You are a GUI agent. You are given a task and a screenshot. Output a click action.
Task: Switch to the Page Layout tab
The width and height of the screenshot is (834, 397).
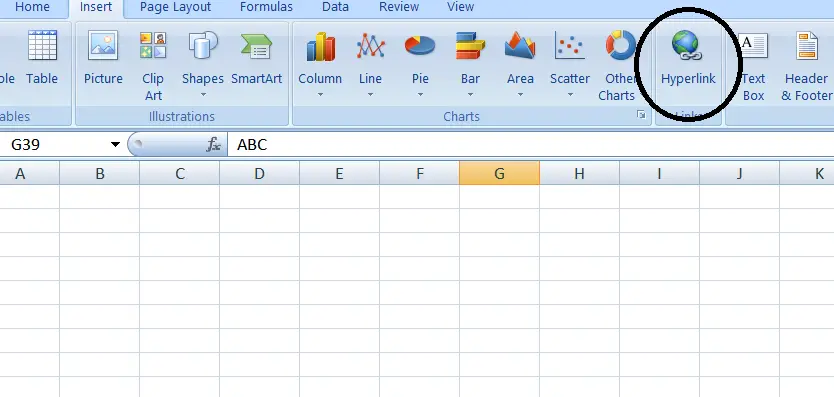[175, 7]
